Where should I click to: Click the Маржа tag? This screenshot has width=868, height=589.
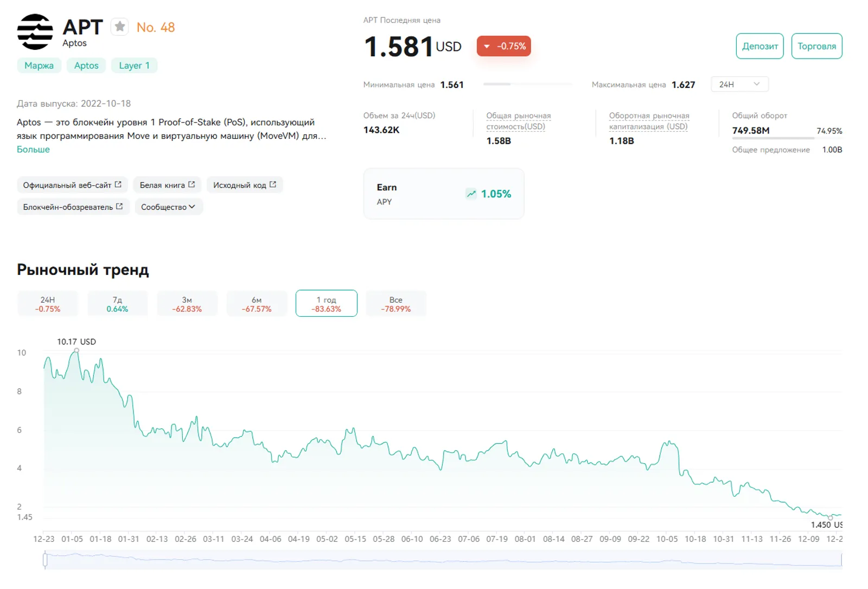tap(39, 66)
